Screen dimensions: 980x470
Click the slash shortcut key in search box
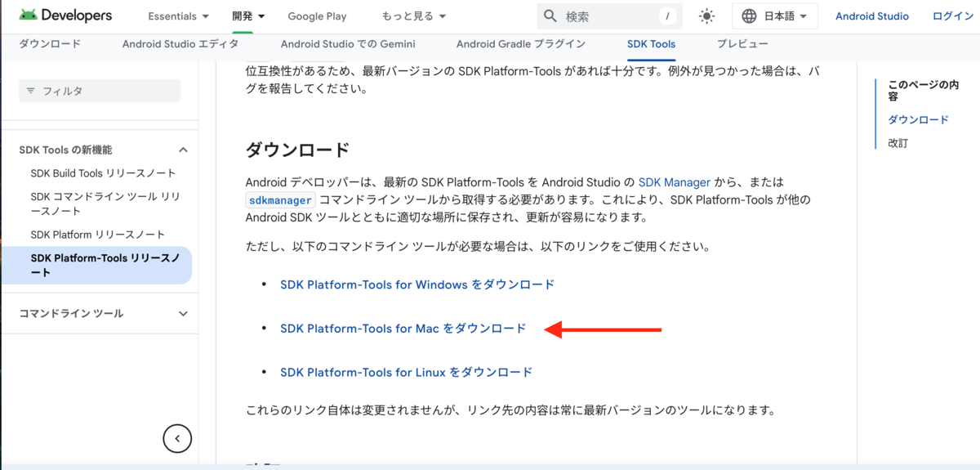click(668, 16)
